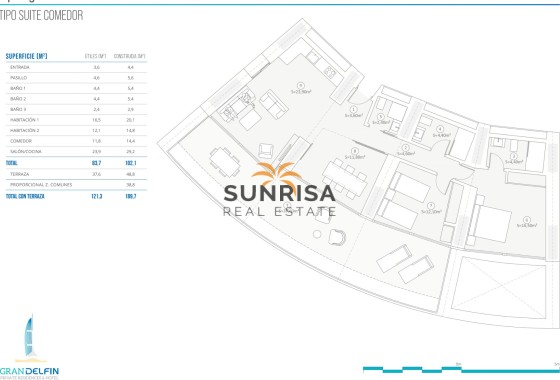Click the Gran Delfin logo

29,347
